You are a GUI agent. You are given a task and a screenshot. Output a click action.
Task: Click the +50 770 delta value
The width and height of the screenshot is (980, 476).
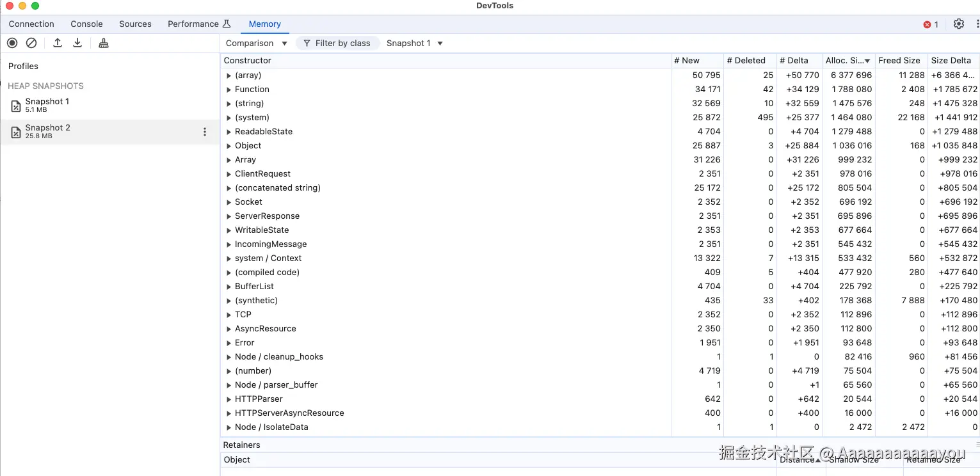pyautogui.click(x=802, y=75)
